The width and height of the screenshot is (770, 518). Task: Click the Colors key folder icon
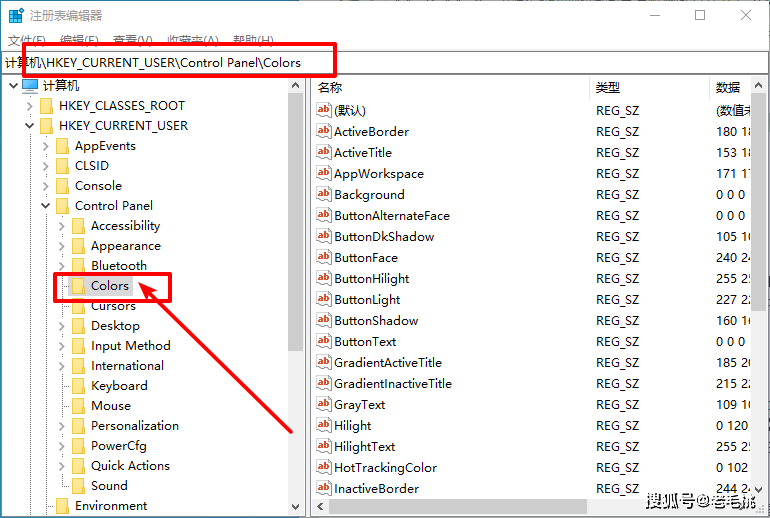click(79, 286)
